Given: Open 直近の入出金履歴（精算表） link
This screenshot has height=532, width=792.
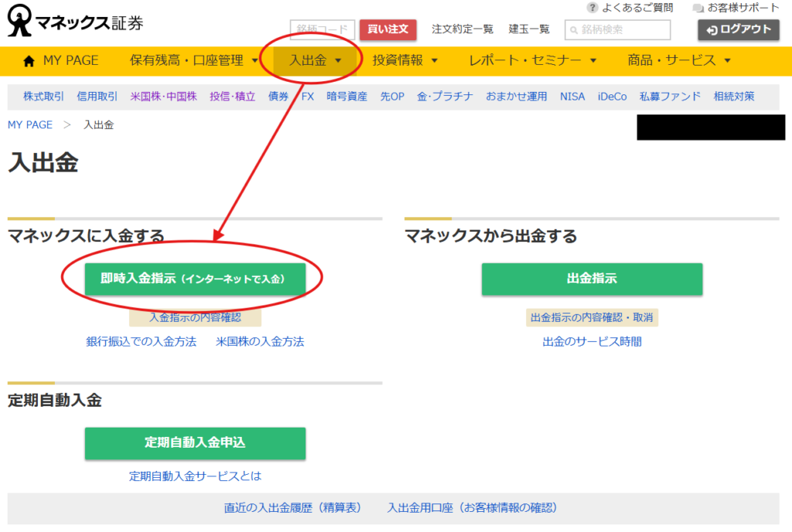Looking at the screenshot, I should [x=292, y=508].
